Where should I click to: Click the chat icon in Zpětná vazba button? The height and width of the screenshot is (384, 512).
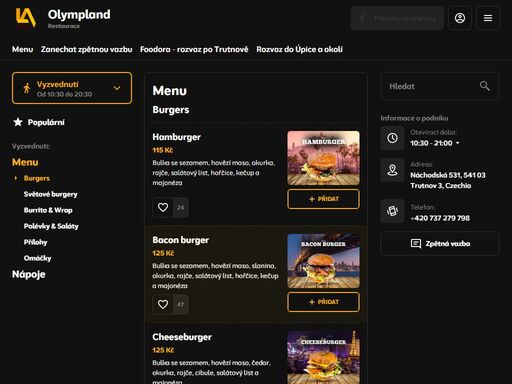coord(416,244)
